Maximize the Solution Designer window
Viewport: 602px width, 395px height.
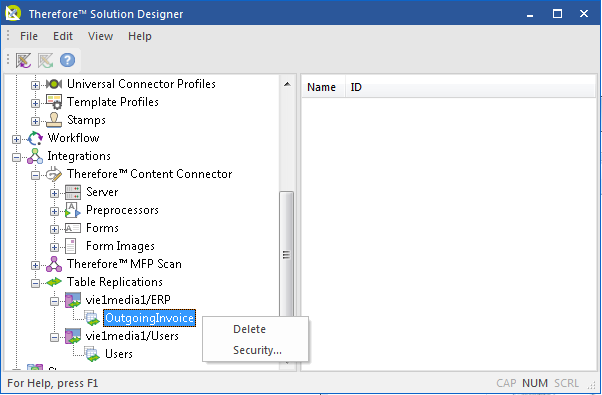click(x=557, y=14)
